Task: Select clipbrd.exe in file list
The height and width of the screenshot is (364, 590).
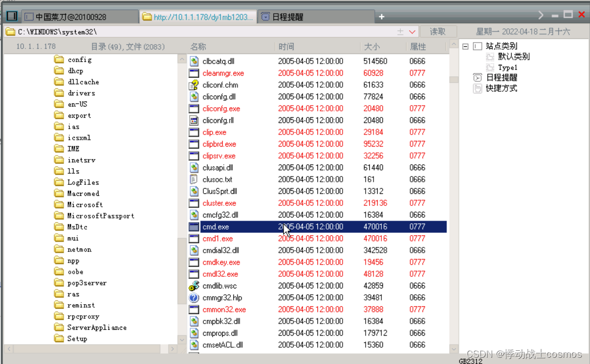Action: pyautogui.click(x=219, y=144)
